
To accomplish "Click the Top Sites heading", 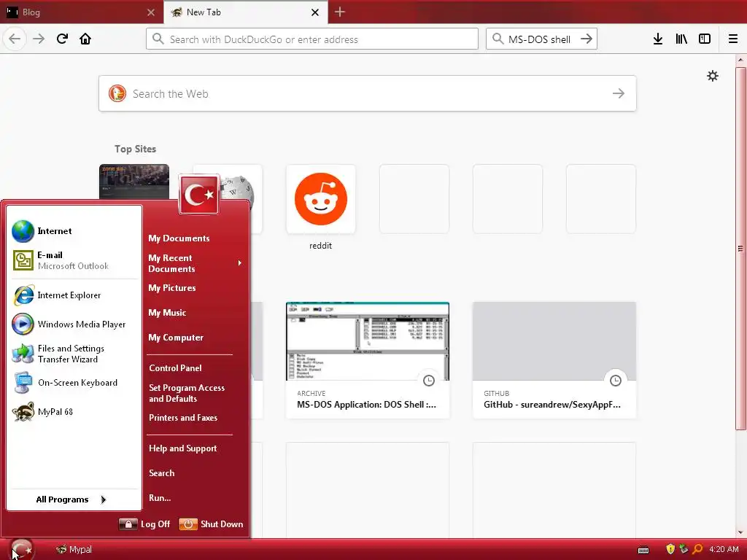I will (135, 149).
